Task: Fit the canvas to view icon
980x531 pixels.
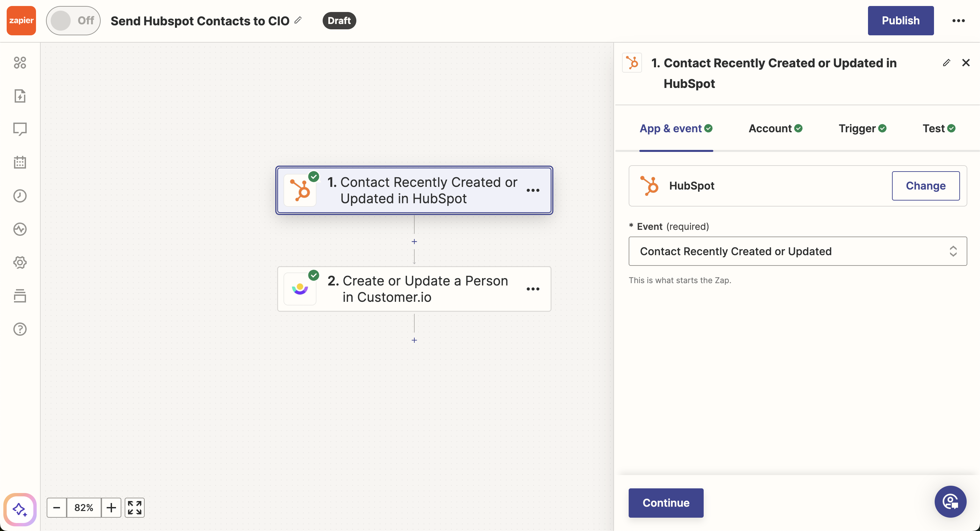Action: tap(135, 507)
